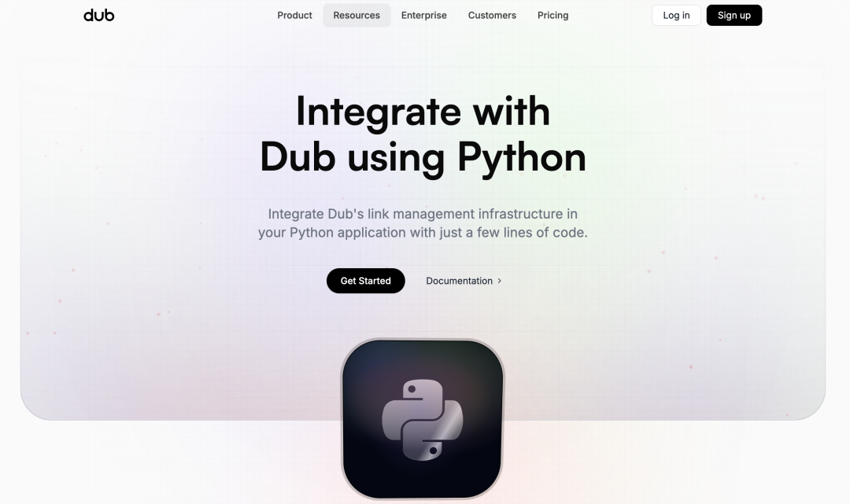850x504 pixels.
Task: Open the Resources menu
Action: 357,15
